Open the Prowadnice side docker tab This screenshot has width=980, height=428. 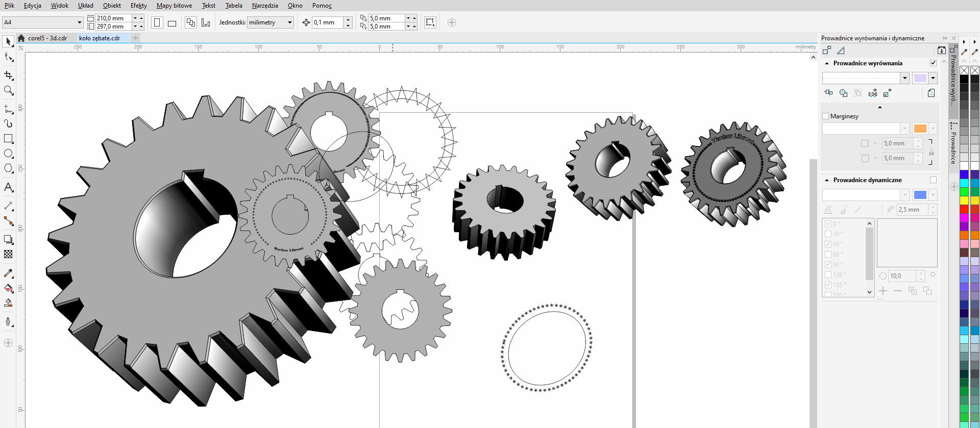(953, 145)
